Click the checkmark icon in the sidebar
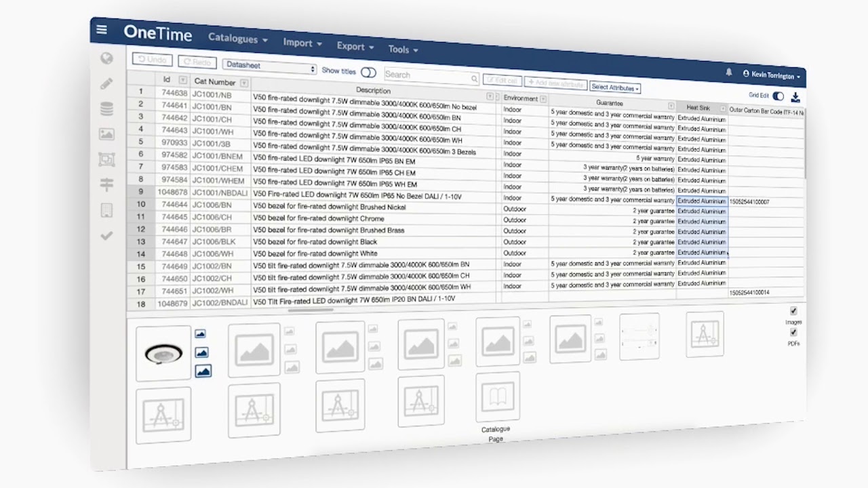Screen dimensions: 868x488 pos(106,236)
